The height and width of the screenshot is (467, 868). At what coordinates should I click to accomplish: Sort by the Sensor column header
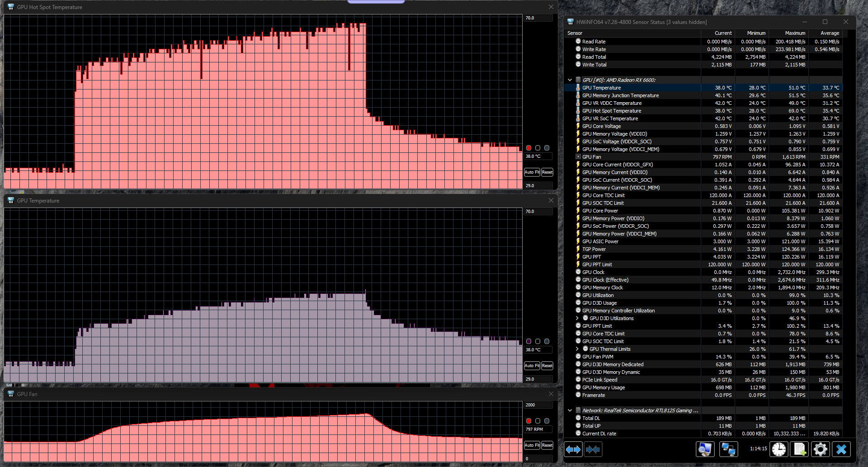coord(632,33)
